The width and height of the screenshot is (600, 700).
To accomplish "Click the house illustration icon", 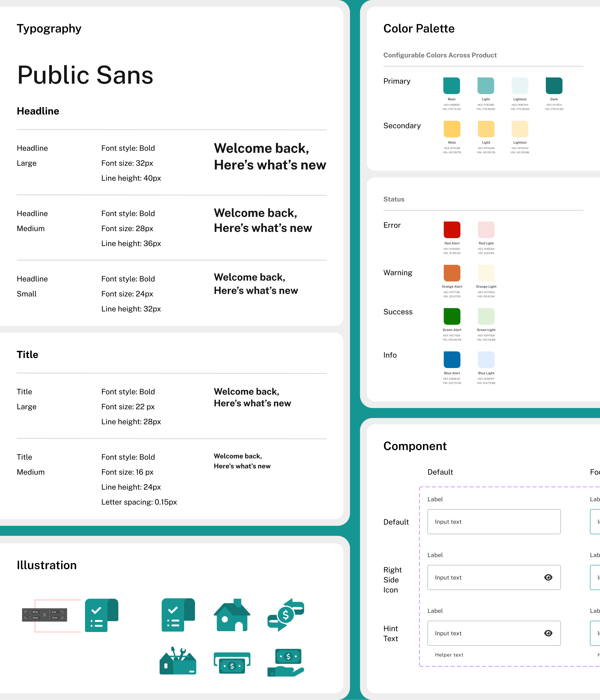I will click(232, 615).
